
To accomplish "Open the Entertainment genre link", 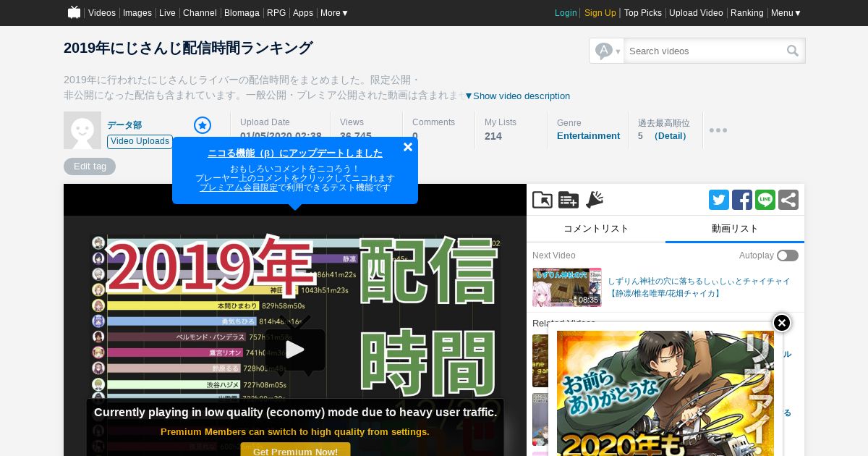I will (x=588, y=136).
